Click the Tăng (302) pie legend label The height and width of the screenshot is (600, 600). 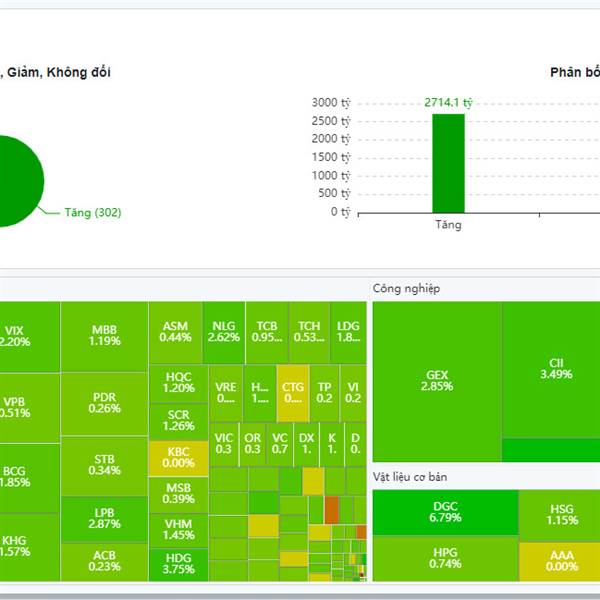click(x=92, y=213)
